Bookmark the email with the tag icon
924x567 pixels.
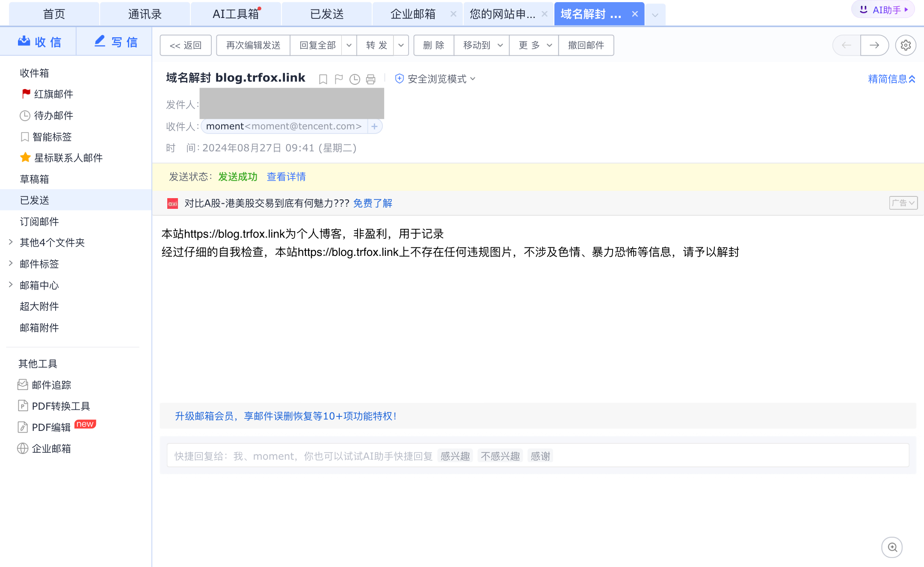[323, 79]
